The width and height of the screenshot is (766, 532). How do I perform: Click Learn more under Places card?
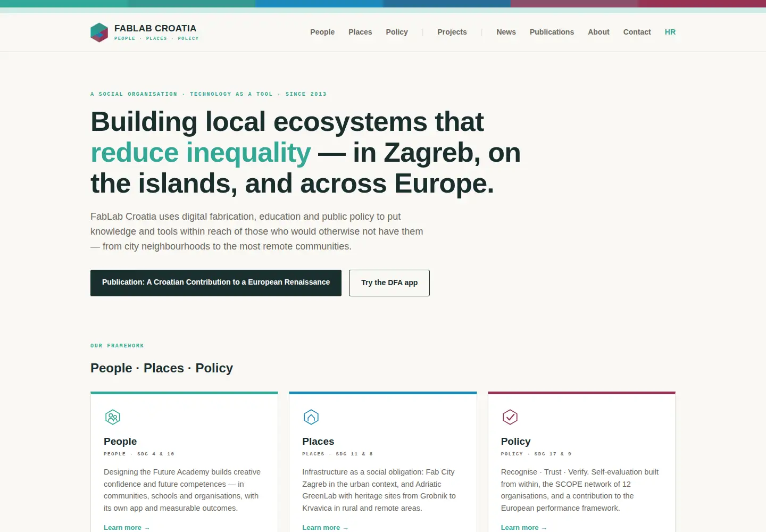click(x=325, y=528)
